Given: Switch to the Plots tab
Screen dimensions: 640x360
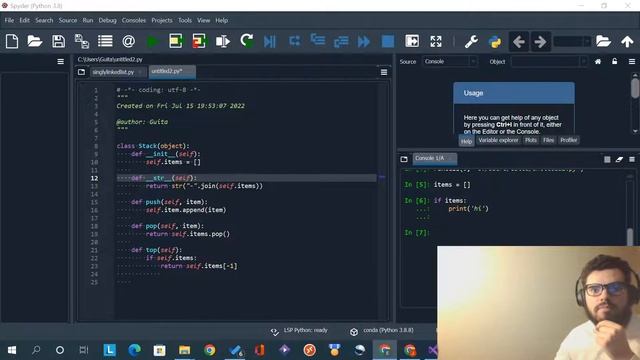Looking at the screenshot, I should tap(531, 140).
